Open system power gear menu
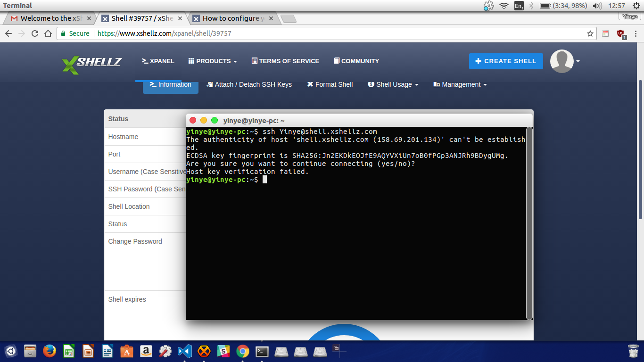Viewport: 644px width, 362px height. tap(636, 6)
